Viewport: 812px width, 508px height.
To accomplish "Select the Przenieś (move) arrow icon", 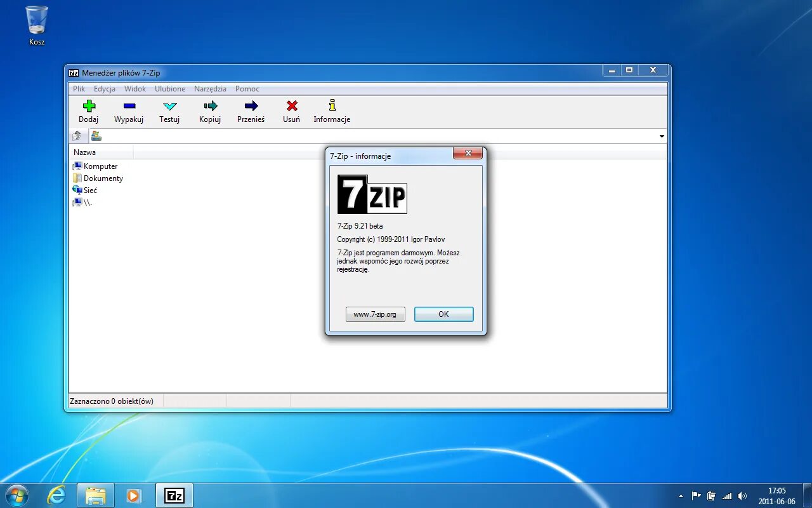I will pos(251,106).
